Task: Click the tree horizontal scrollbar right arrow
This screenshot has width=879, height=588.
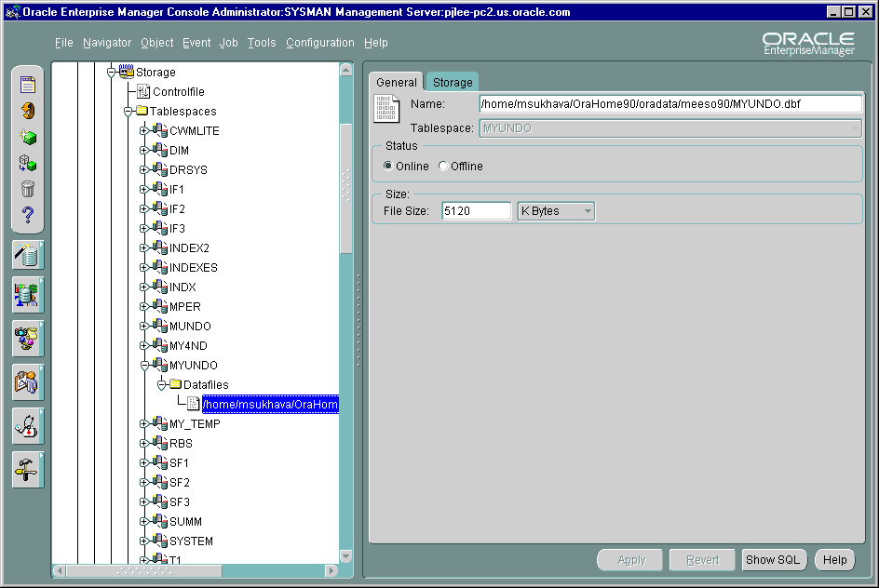Action: [x=331, y=570]
